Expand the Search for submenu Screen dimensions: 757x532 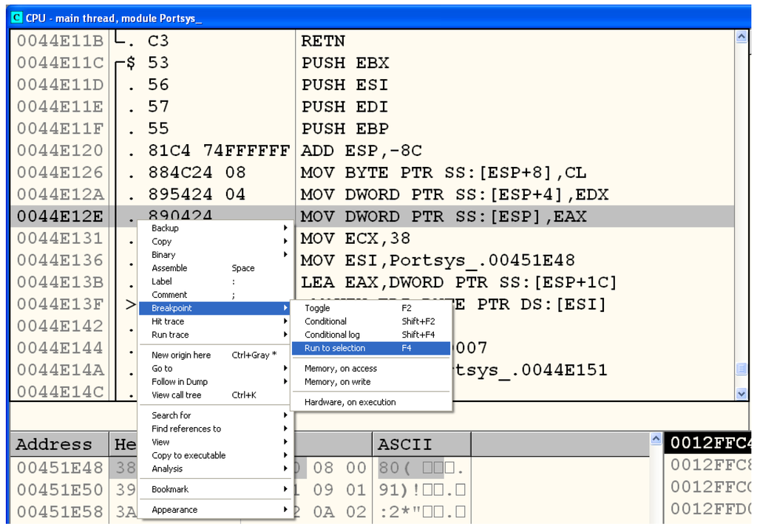(x=171, y=415)
